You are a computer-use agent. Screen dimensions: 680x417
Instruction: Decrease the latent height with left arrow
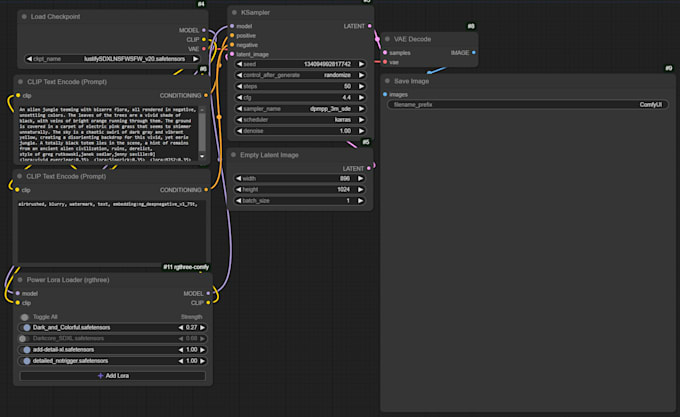239,189
